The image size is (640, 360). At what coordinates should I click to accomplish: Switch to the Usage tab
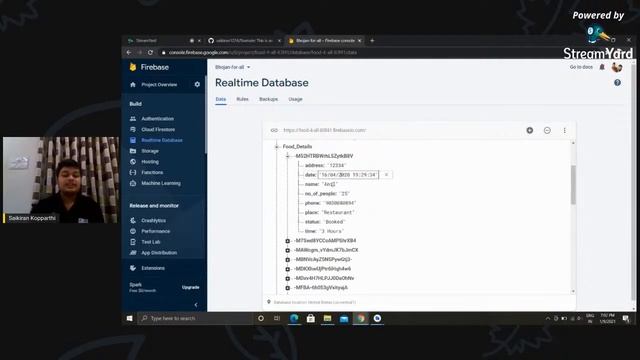coord(296,99)
